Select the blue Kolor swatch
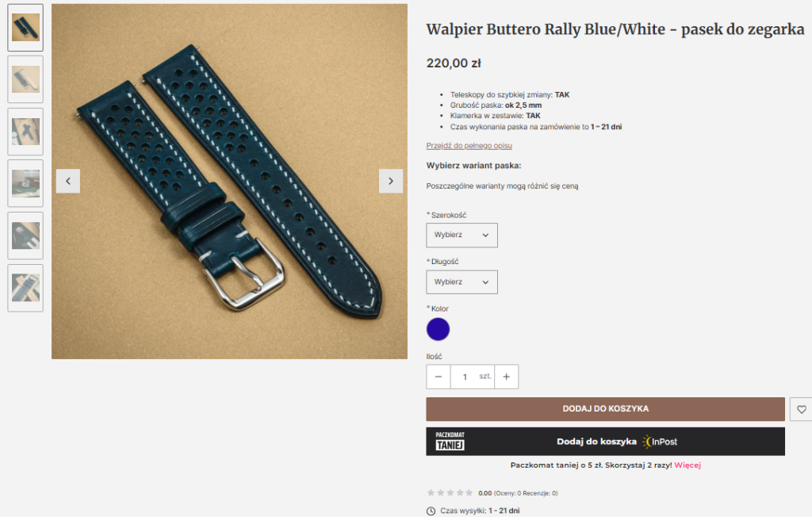Screen dimensions: 812x517 pyautogui.click(x=438, y=330)
